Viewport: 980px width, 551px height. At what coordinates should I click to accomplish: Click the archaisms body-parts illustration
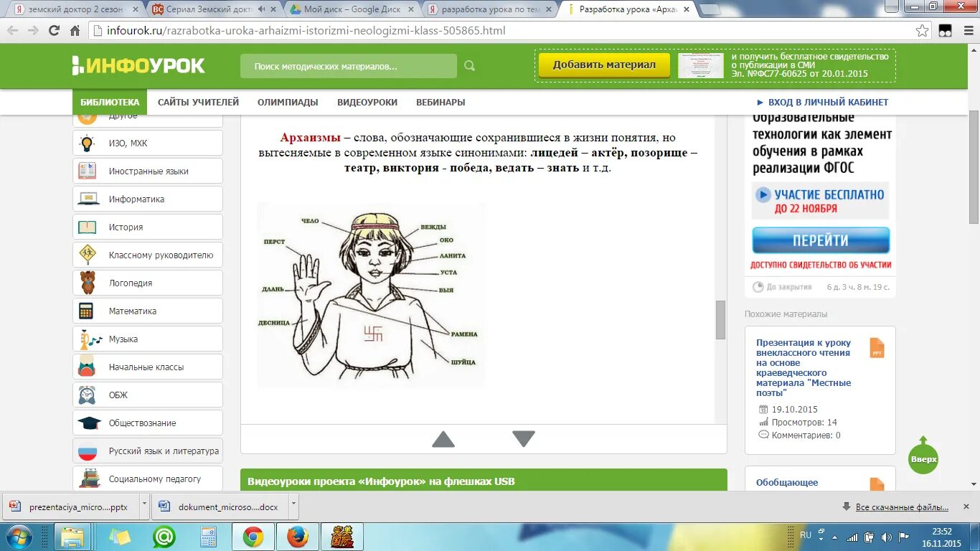(370, 295)
